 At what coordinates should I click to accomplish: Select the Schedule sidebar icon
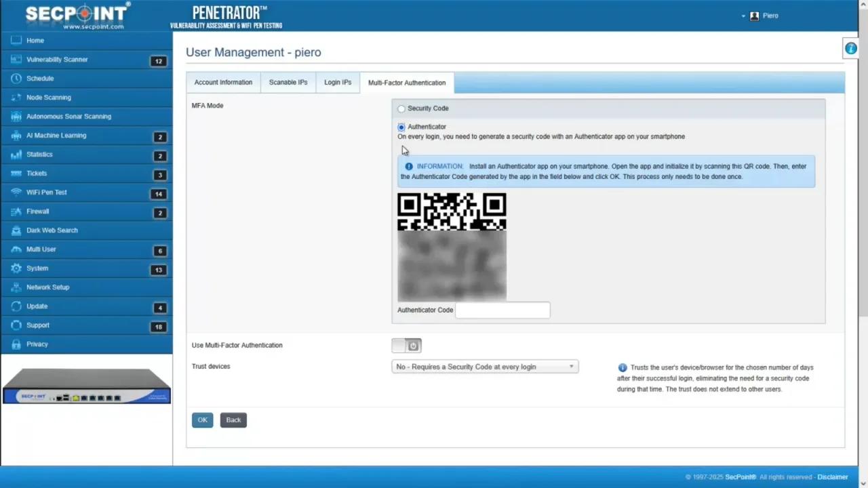tap(39, 78)
